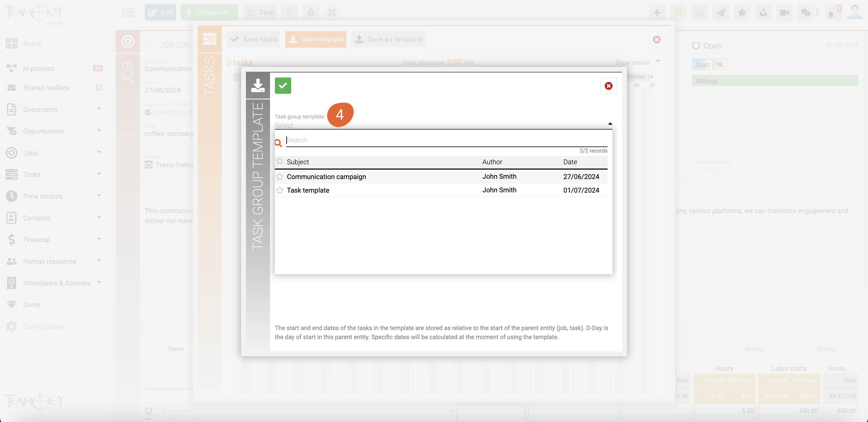This screenshot has height=422, width=868.
Task: Click the Task group template download icon
Action: coord(258,85)
